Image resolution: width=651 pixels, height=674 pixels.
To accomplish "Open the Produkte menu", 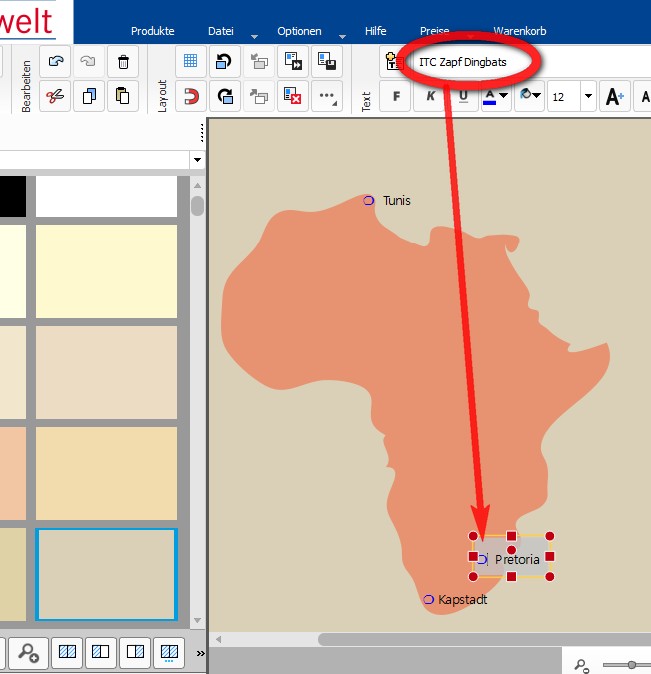I will click(x=152, y=31).
